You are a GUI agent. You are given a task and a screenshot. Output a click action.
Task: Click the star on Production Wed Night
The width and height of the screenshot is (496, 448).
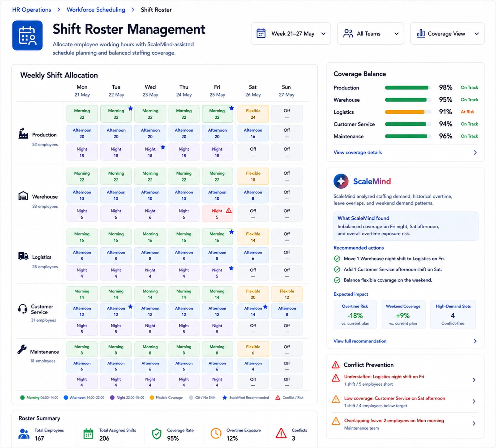coord(163,147)
